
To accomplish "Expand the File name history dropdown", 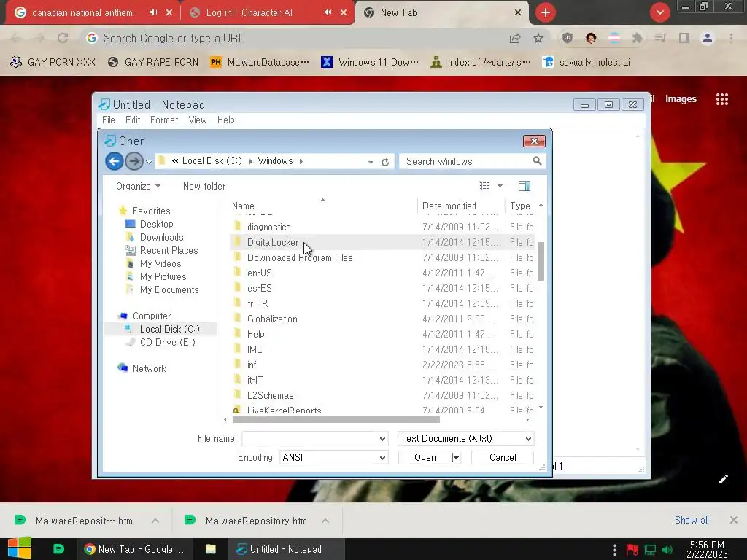I will coord(382,438).
